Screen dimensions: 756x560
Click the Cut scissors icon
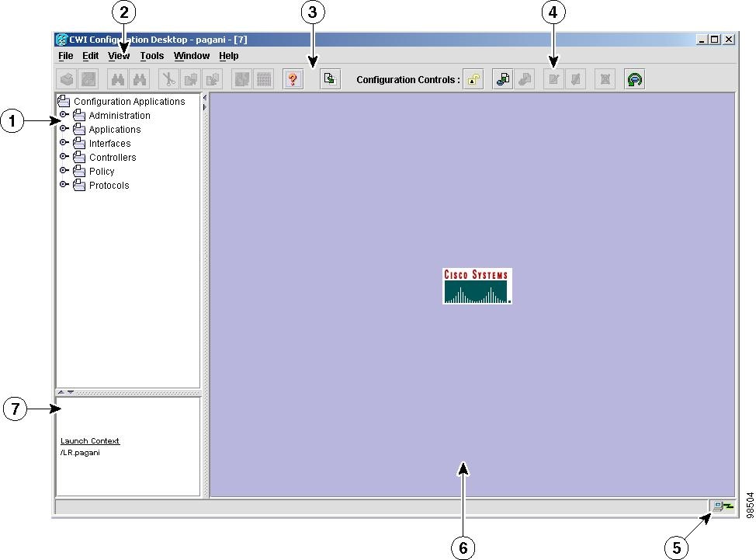pyautogui.click(x=168, y=78)
